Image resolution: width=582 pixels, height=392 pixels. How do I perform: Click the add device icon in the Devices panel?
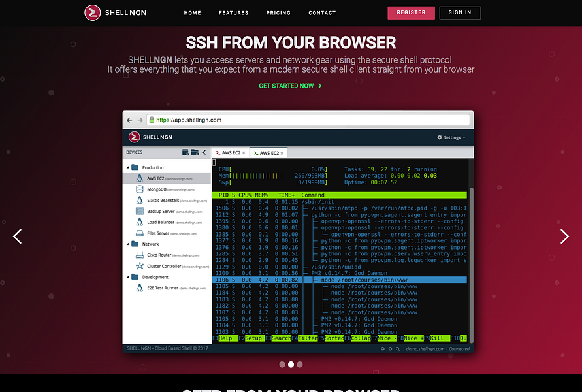[186, 152]
